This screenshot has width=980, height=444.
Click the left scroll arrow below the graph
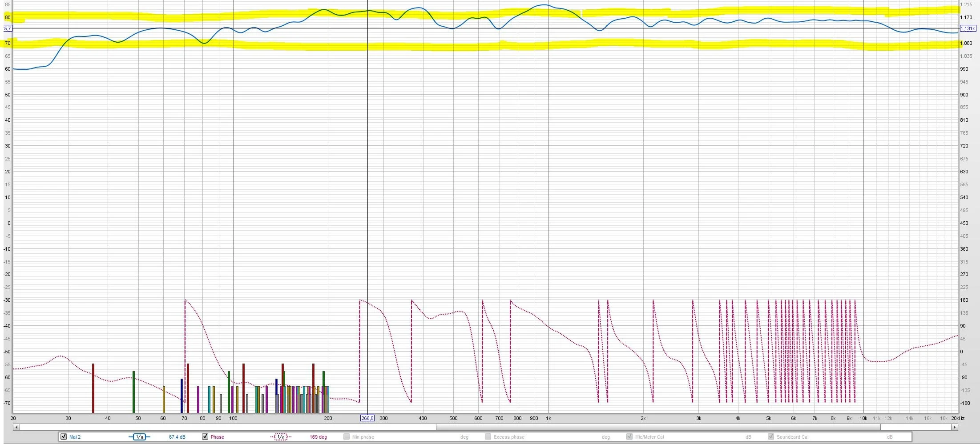[x=16, y=427]
